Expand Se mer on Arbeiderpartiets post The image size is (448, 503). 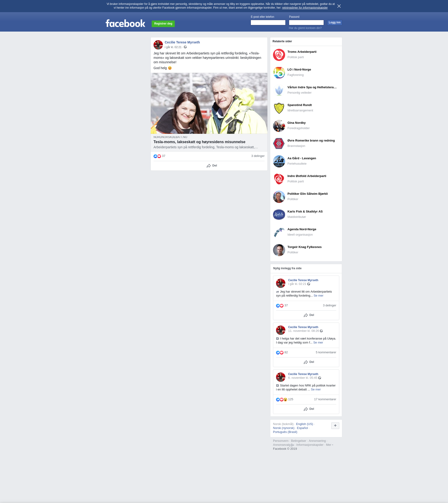318,295
